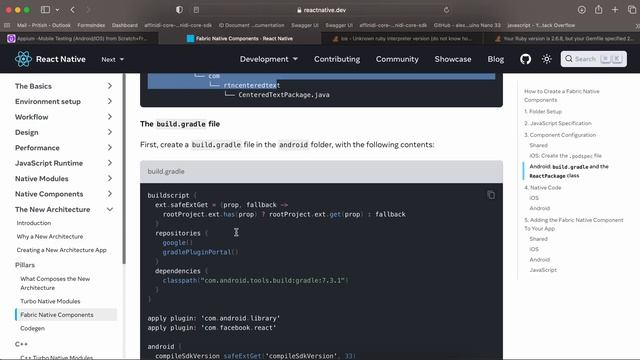640x360 pixels.
Task: Open Creating a New Architecture App link
Action: pyautogui.click(x=62, y=250)
